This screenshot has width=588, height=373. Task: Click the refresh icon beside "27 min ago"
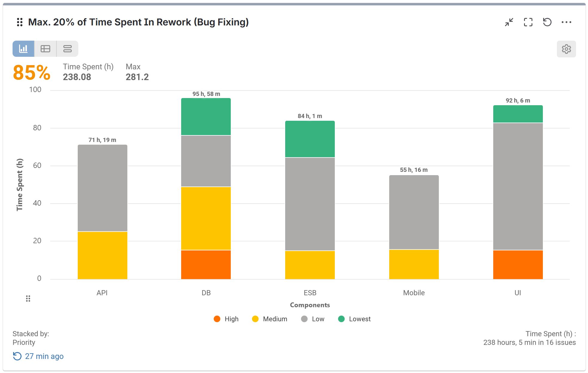click(x=17, y=356)
